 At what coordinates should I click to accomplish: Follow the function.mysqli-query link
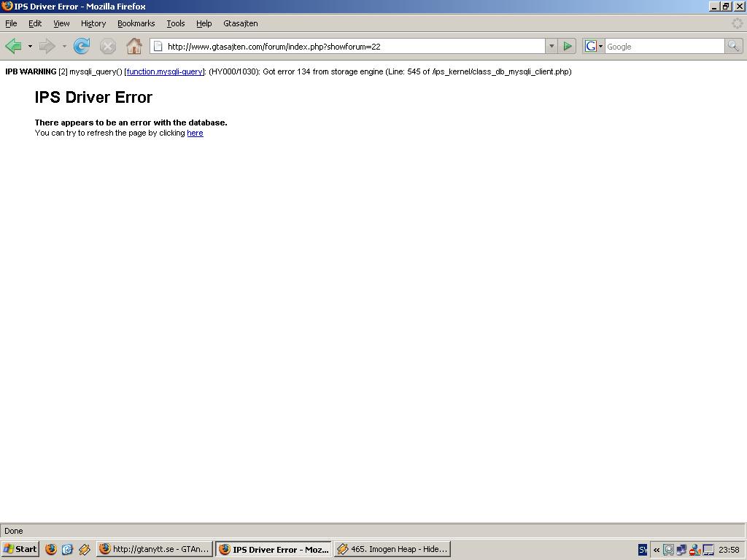coord(165,71)
